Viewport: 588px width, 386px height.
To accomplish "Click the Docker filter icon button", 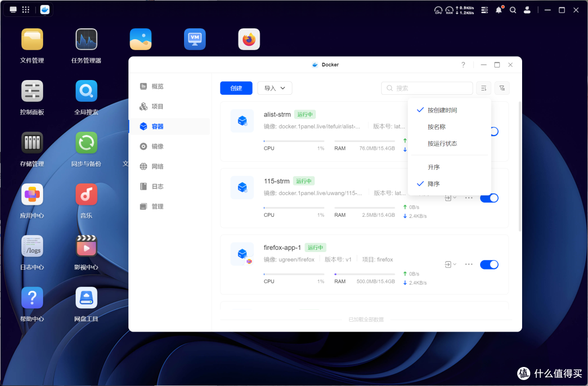I will pos(502,88).
